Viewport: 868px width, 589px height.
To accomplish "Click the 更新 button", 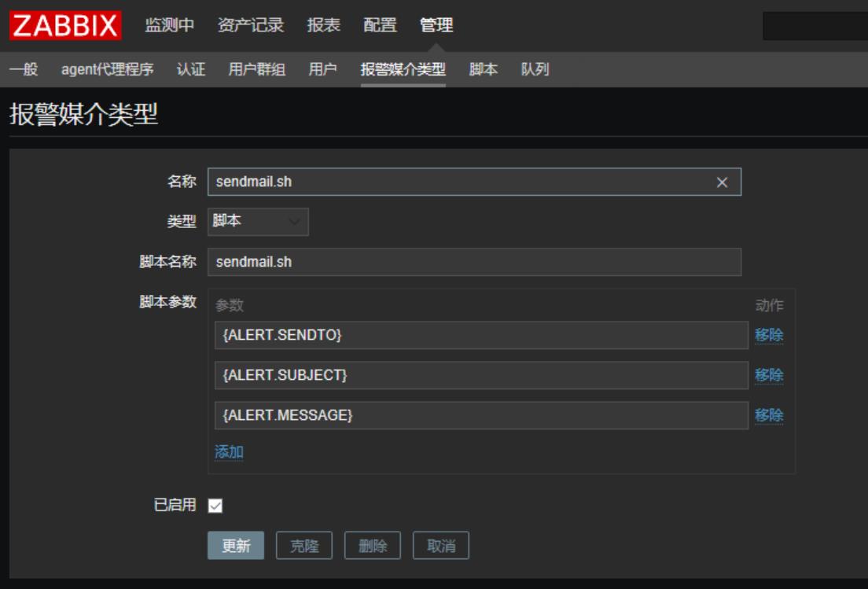I will 236,546.
